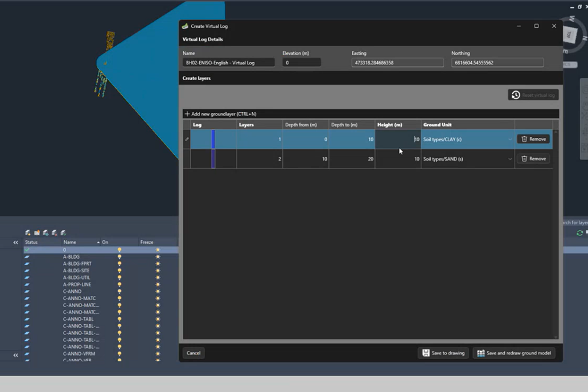Click the Set Current layer icon
588x392 pixels.
[x=63, y=232]
